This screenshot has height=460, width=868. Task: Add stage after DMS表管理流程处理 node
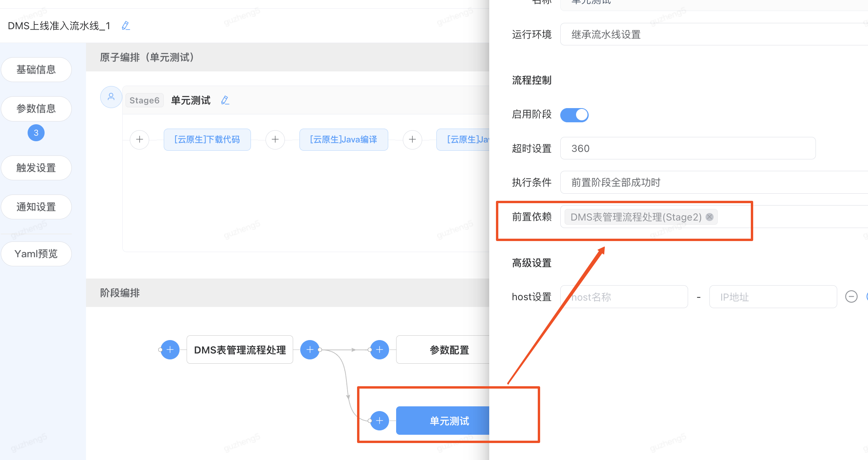click(310, 350)
